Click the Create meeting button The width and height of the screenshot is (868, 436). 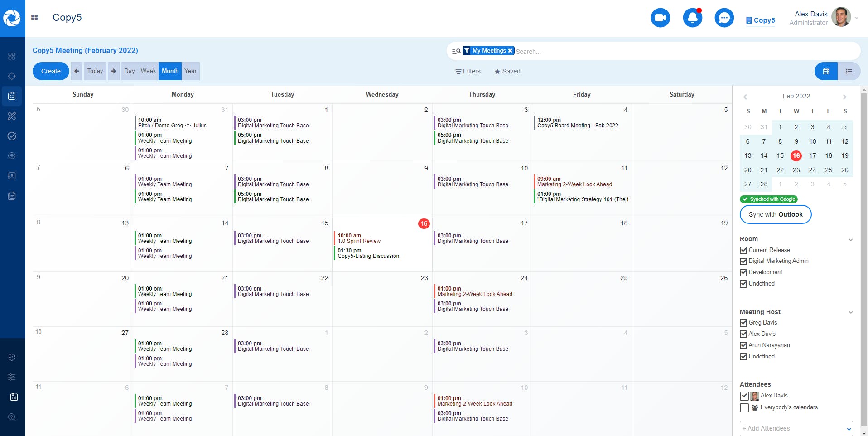tap(51, 71)
